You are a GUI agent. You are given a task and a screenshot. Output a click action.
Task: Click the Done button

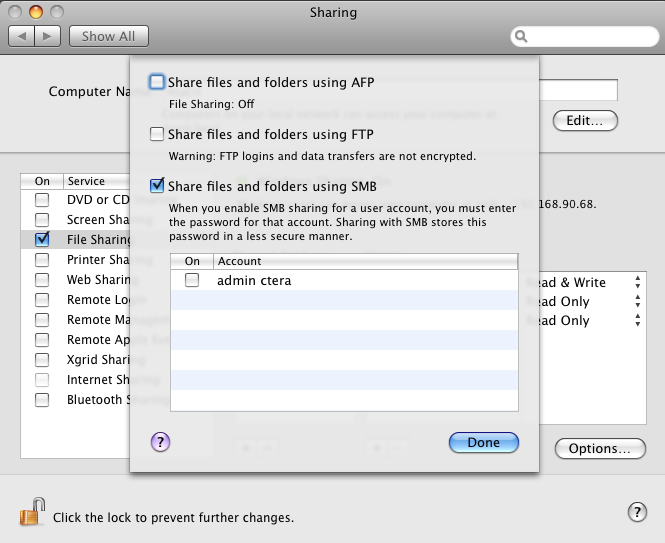483,442
